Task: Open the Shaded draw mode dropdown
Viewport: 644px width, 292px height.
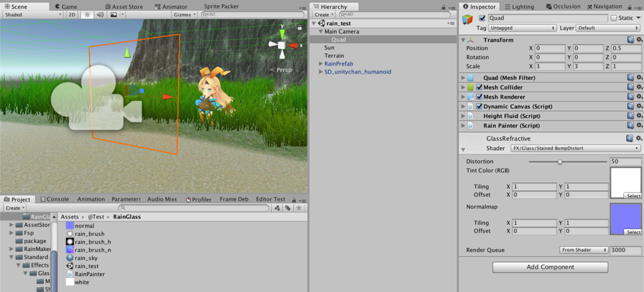Action: (x=33, y=14)
